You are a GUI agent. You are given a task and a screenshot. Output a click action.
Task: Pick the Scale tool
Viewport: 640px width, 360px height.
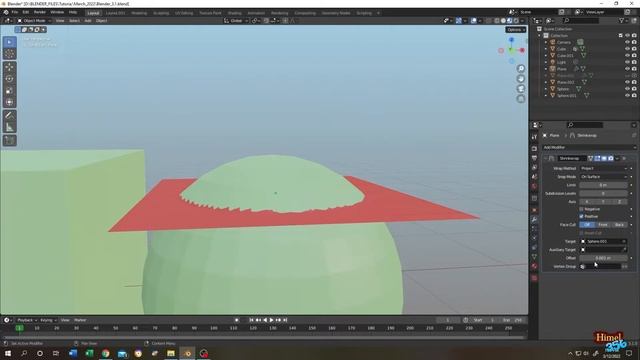click(9, 91)
